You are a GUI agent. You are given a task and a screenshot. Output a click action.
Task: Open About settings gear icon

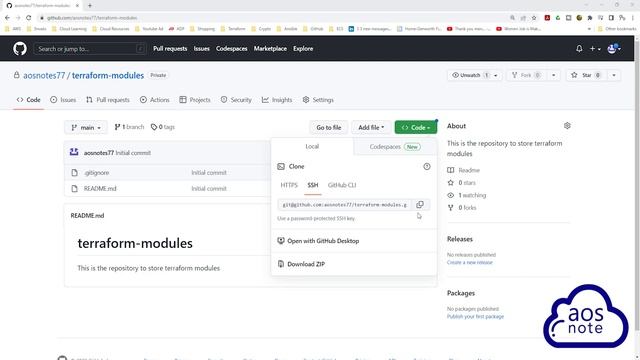tap(567, 126)
